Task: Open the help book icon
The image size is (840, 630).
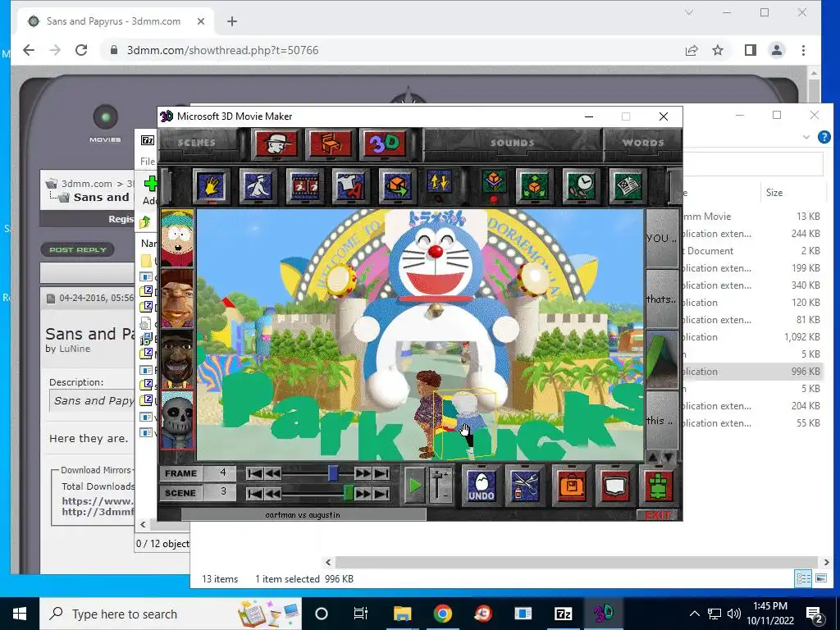Action: (614, 486)
